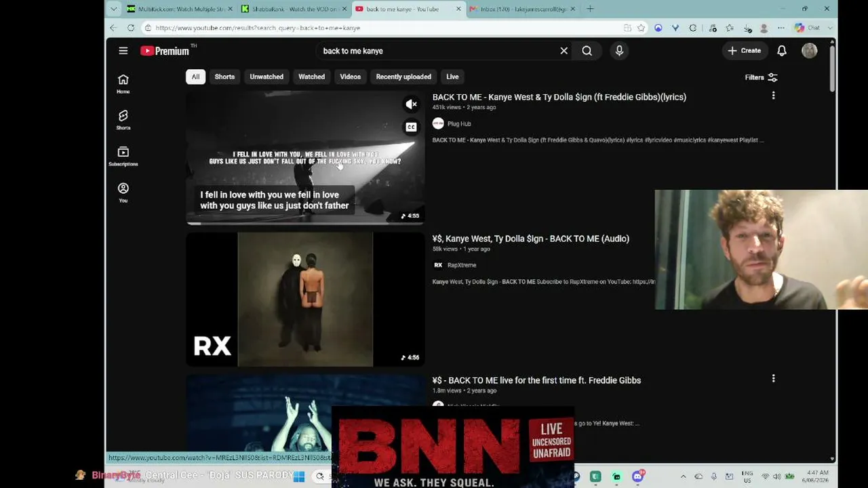The image size is (868, 488).
Task: Open BACK TO ME live for first time title
Action: (x=536, y=380)
